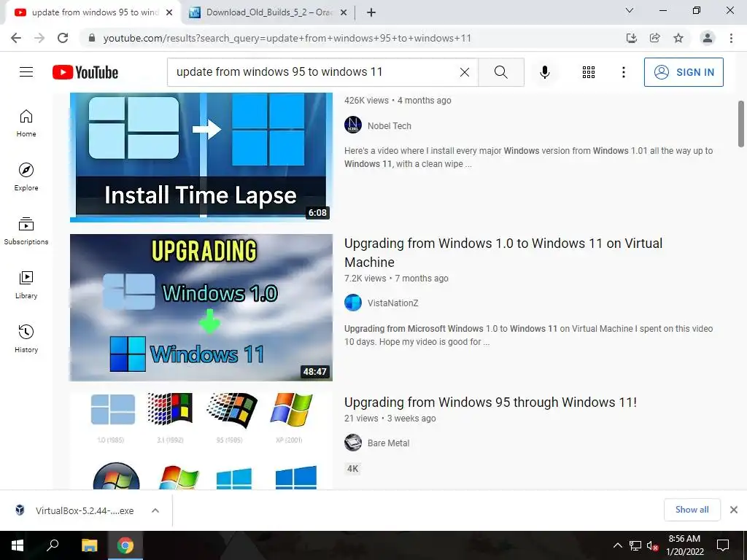This screenshot has width=747, height=560.
Task: Show hidden system tray icons
Action: point(617,545)
